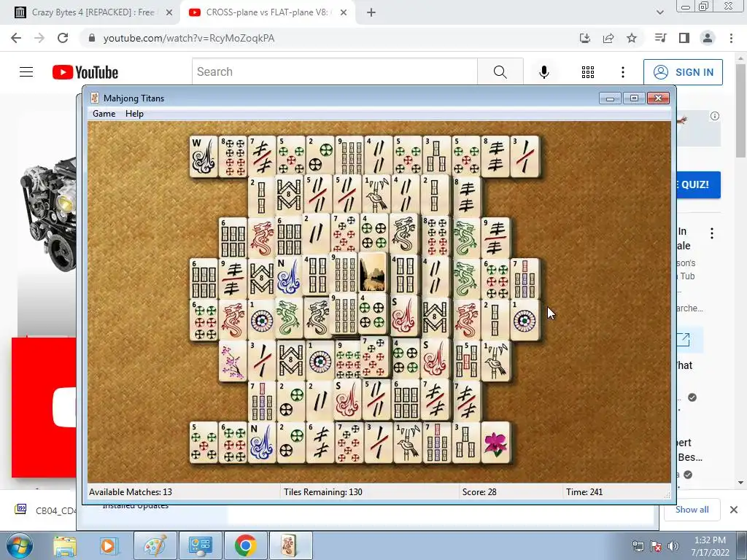Click the YouTube Search field
The width and height of the screenshot is (747, 560).
[334, 72]
